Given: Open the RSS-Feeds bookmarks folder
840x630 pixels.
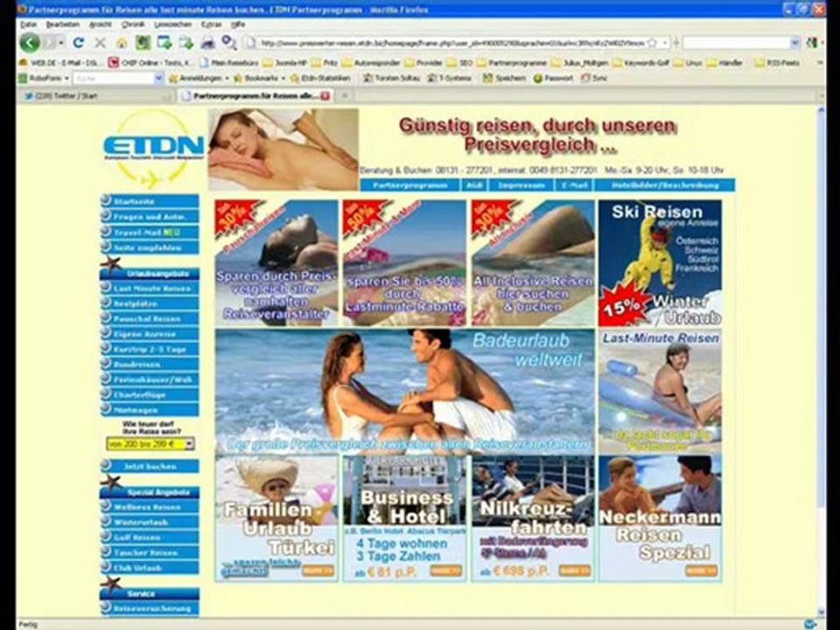Looking at the screenshot, I should pos(777,63).
